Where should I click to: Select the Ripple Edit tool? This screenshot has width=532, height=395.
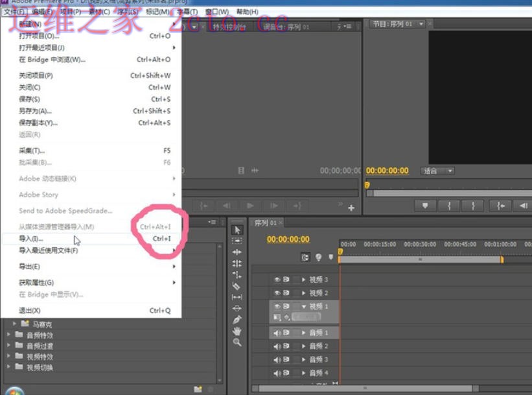[x=237, y=252]
